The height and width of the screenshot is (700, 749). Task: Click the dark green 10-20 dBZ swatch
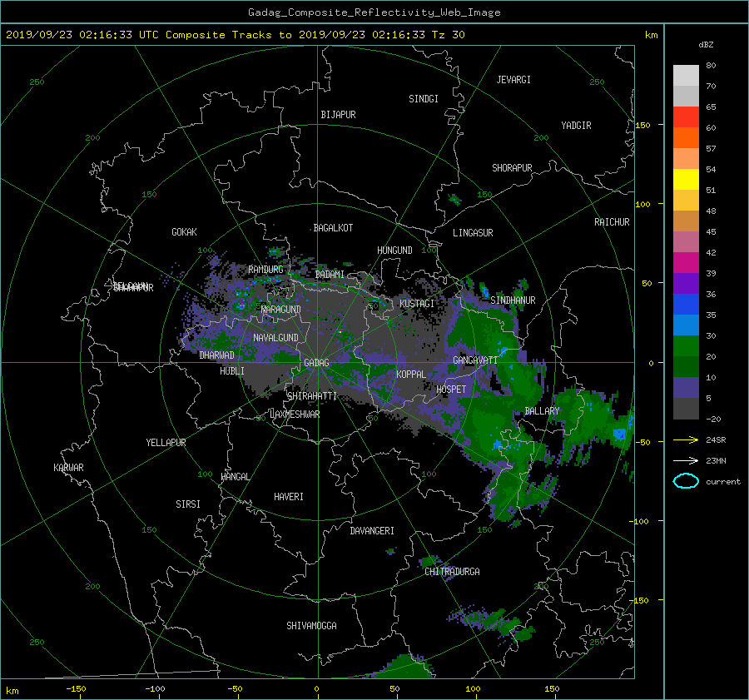(686, 366)
